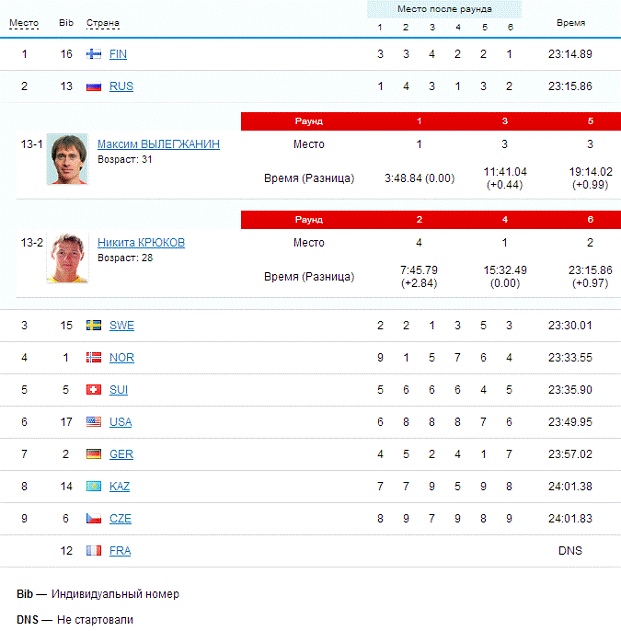Open the FIN team link
This screenshot has width=621, height=631.
(118, 54)
